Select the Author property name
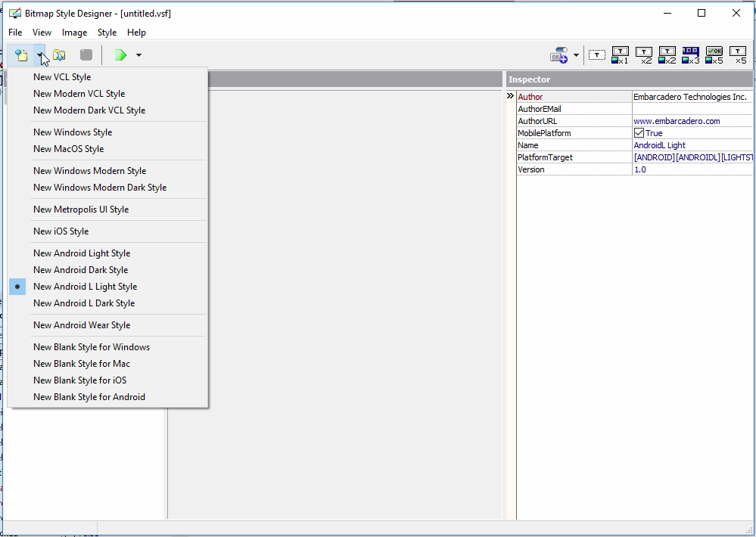This screenshot has height=537, width=756. (530, 97)
